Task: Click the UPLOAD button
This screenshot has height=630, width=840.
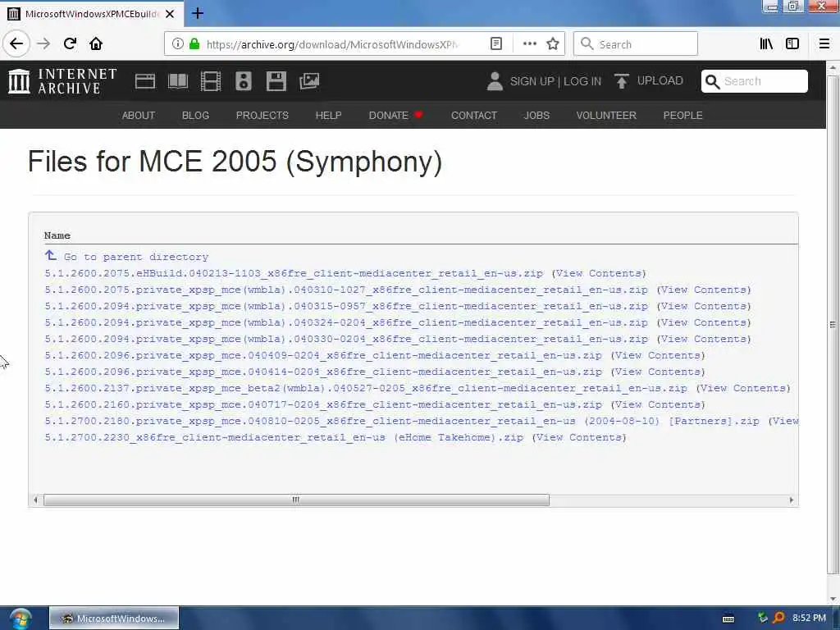Action: point(648,81)
